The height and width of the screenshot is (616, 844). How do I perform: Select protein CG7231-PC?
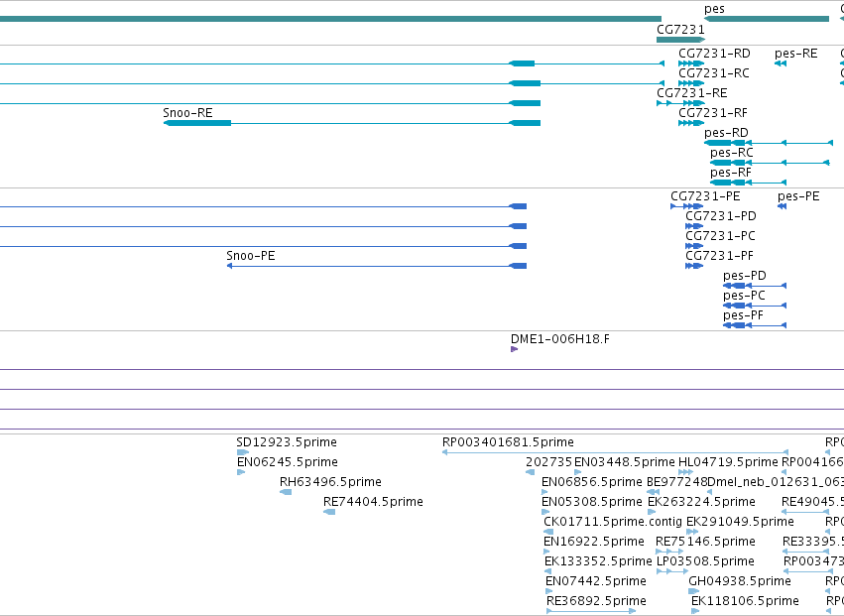tap(720, 236)
